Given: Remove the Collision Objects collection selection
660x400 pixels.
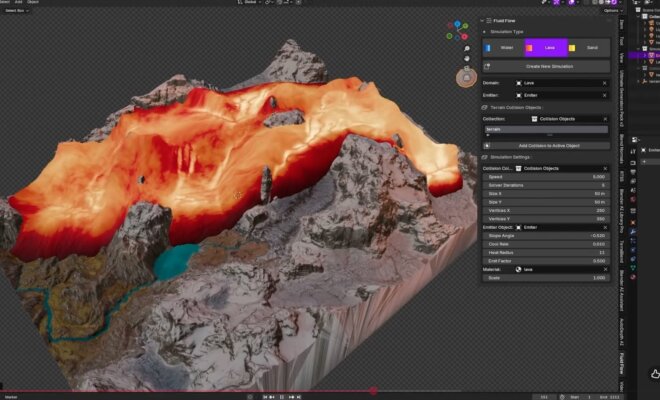Looking at the screenshot, I should (603, 118).
